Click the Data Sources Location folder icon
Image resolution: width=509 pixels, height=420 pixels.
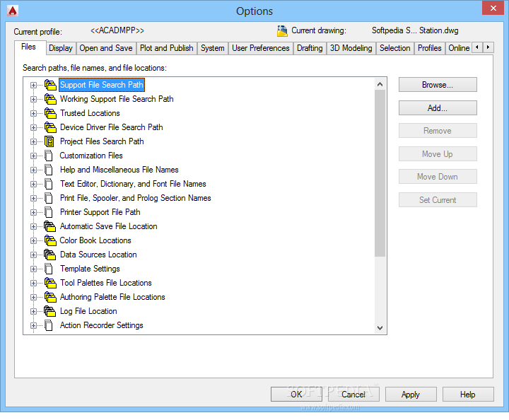[x=50, y=255]
